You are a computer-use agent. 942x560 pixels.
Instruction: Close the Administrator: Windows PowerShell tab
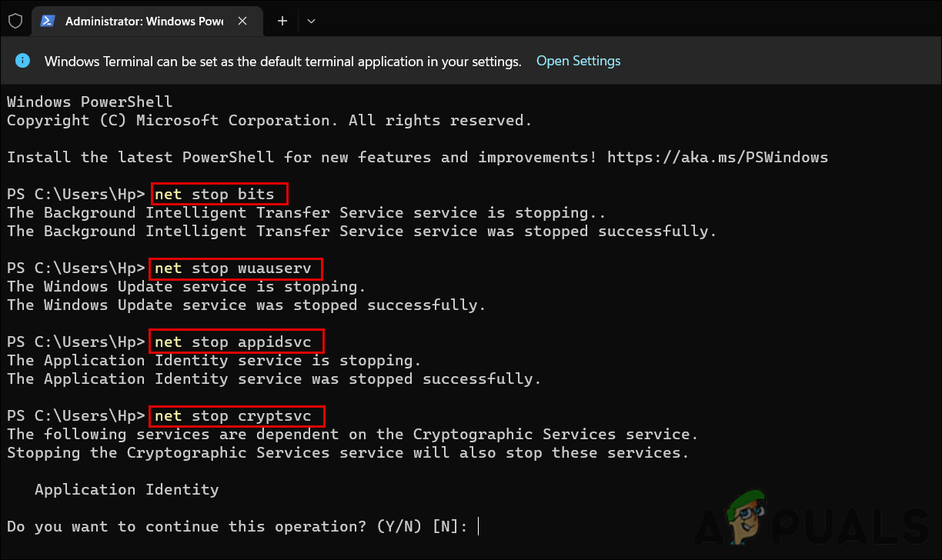click(x=242, y=21)
